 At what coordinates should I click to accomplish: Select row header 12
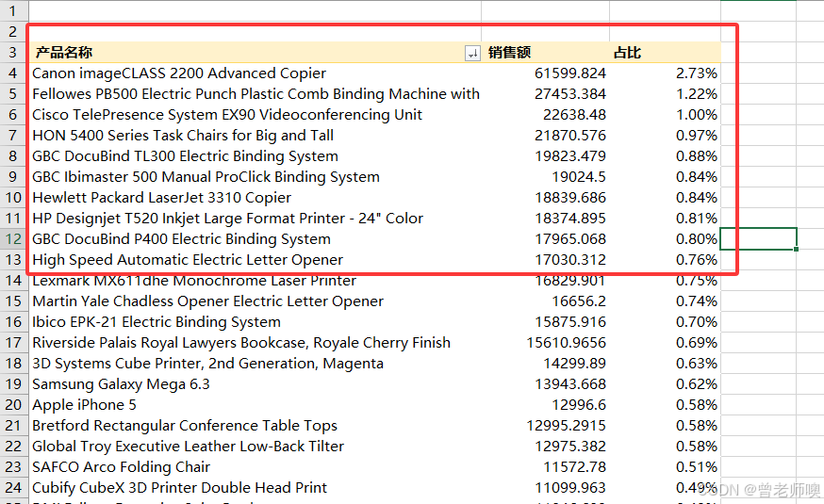(x=13, y=239)
